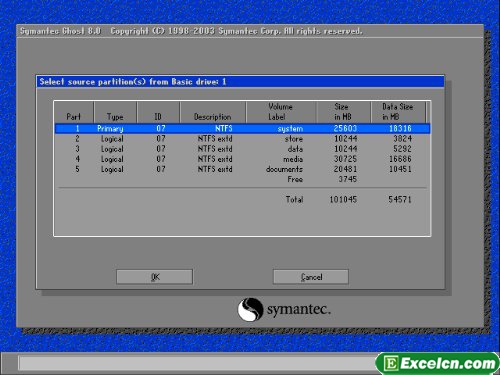500x375 pixels.
Task: Click the 10451 data size value
Action: tap(400, 169)
